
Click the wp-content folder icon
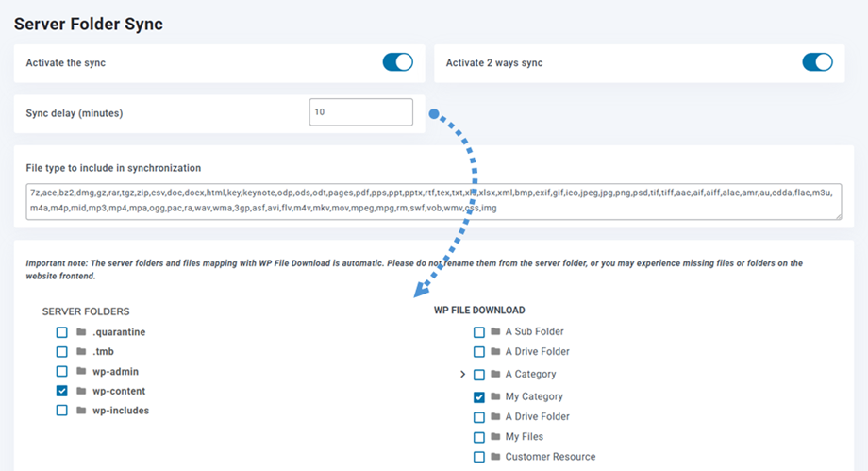coord(81,391)
